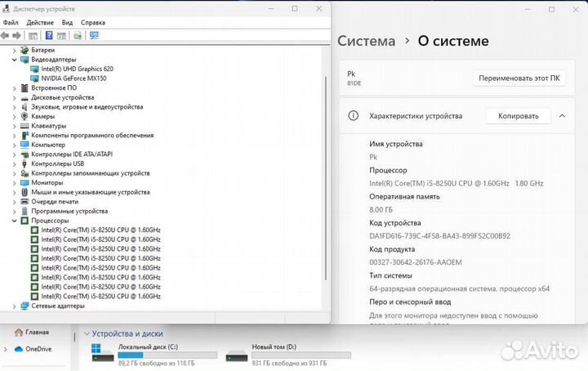The width and height of the screenshot is (588, 371).
Task: Select the first i5-8250U processor entry
Action: click(x=100, y=230)
